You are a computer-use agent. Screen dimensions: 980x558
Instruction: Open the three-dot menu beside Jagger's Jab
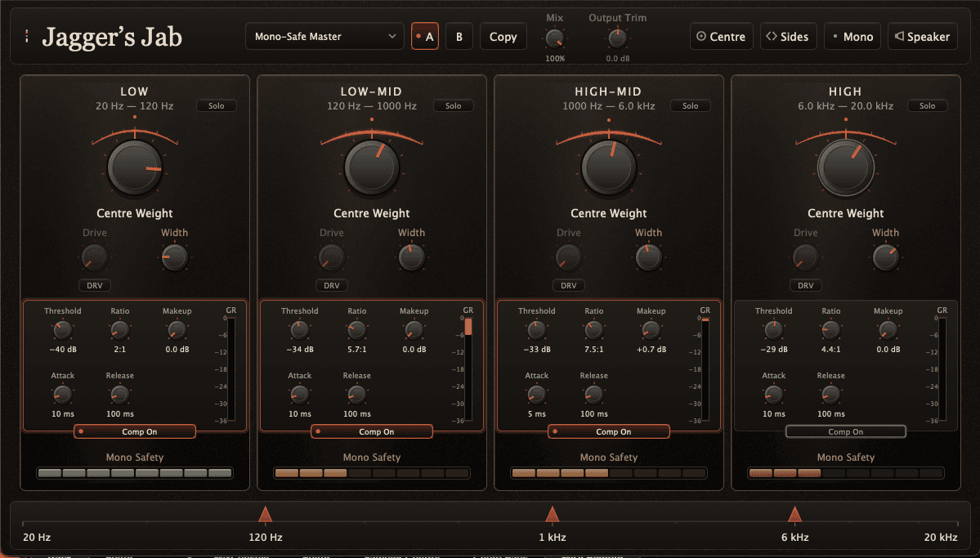tap(27, 36)
